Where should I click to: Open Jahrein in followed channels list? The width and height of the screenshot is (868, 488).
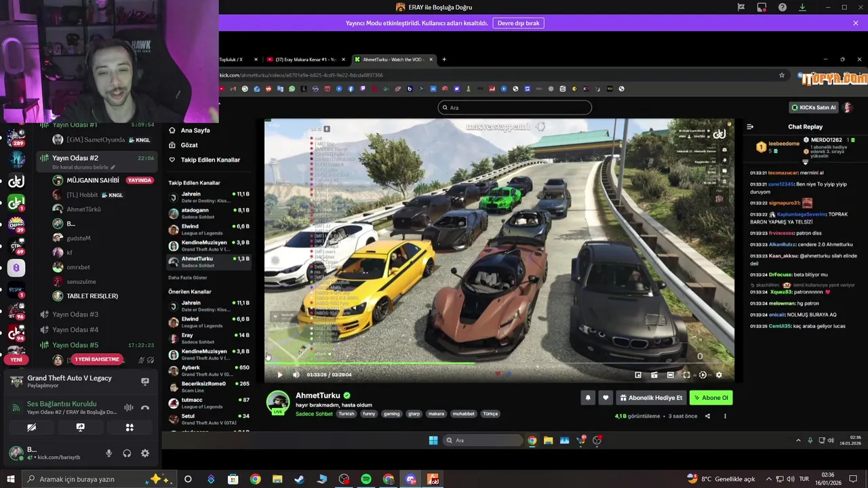[x=209, y=197]
